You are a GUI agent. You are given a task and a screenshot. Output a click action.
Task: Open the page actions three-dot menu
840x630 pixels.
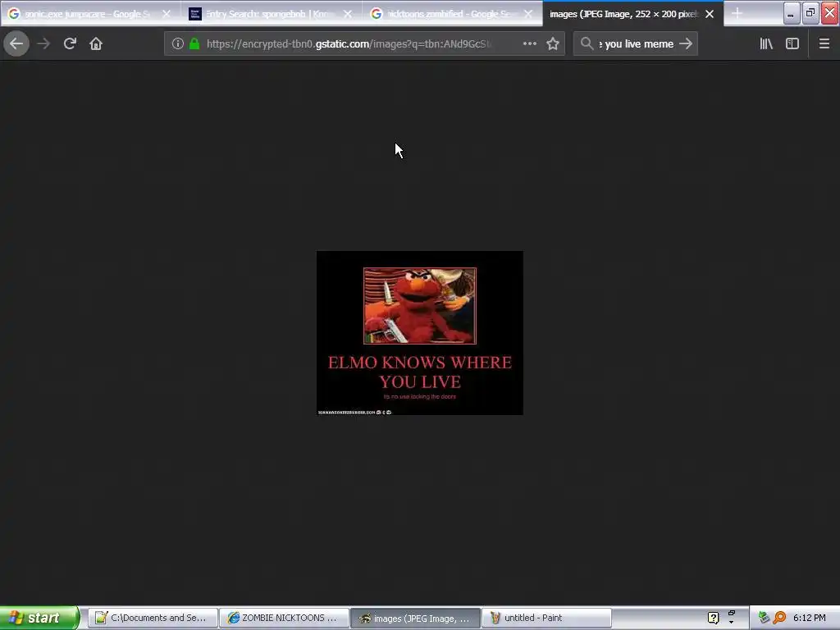[530, 44]
